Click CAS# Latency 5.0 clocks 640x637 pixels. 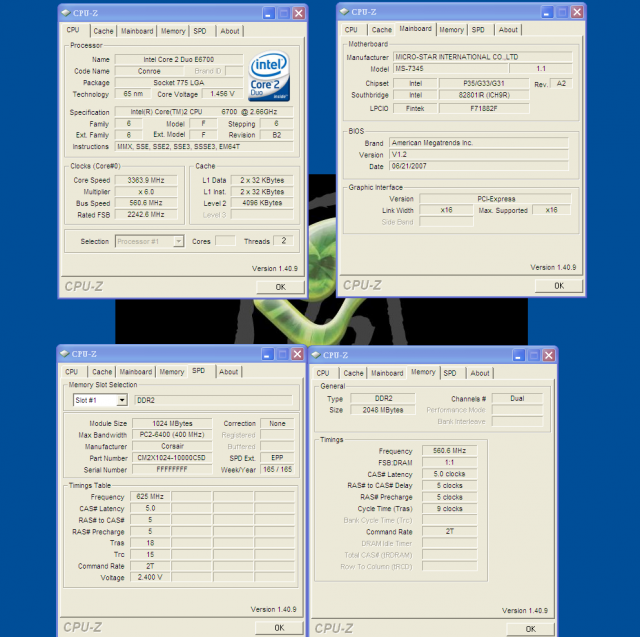tap(449, 474)
